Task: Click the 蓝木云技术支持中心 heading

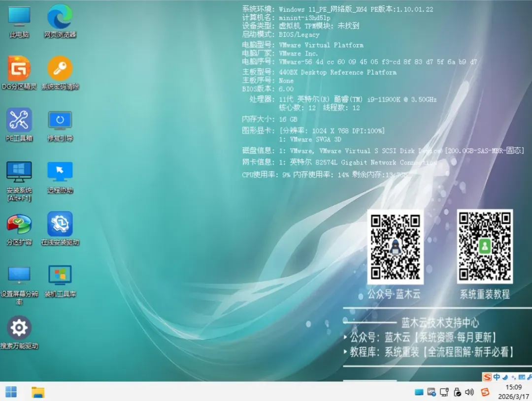Action: click(440, 323)
